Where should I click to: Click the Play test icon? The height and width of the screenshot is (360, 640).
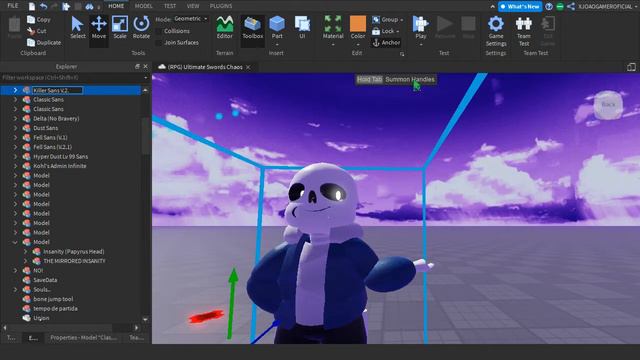(x=420, y=24)
